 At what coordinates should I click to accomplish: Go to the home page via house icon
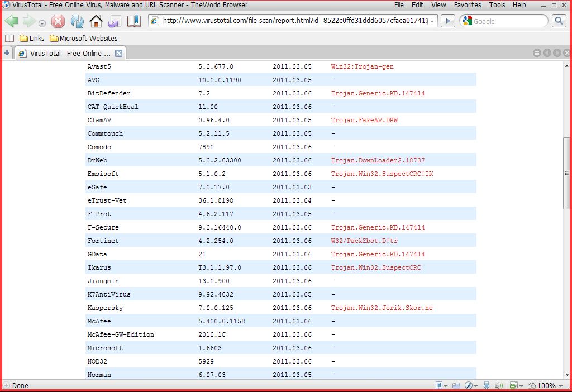tap(96, 21)
